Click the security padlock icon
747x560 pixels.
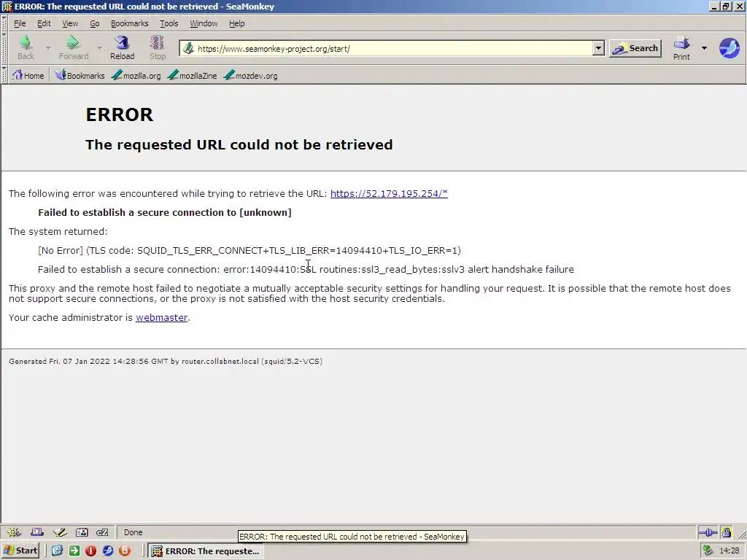(726, 532)
